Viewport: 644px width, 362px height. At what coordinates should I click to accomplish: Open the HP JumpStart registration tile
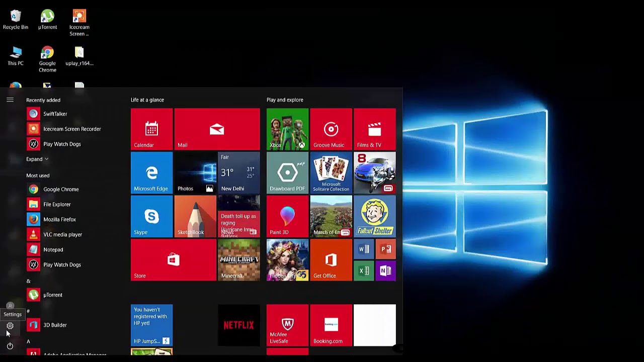click(151, 325)
